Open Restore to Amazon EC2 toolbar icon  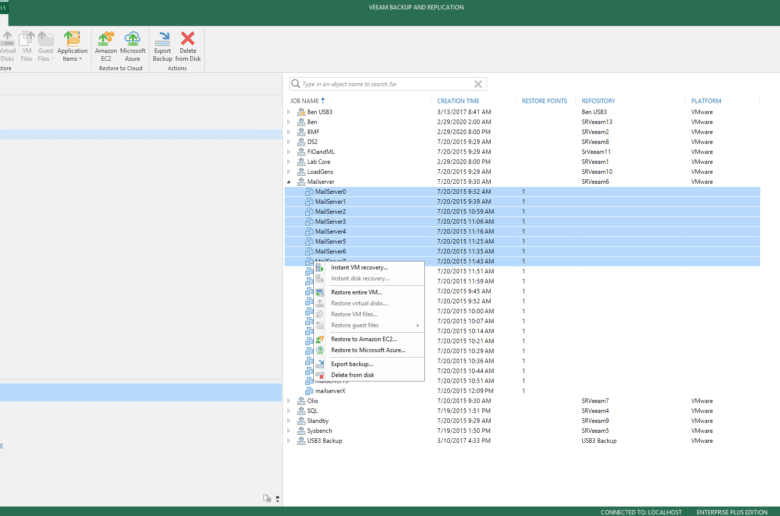click(x=106, y=39)
